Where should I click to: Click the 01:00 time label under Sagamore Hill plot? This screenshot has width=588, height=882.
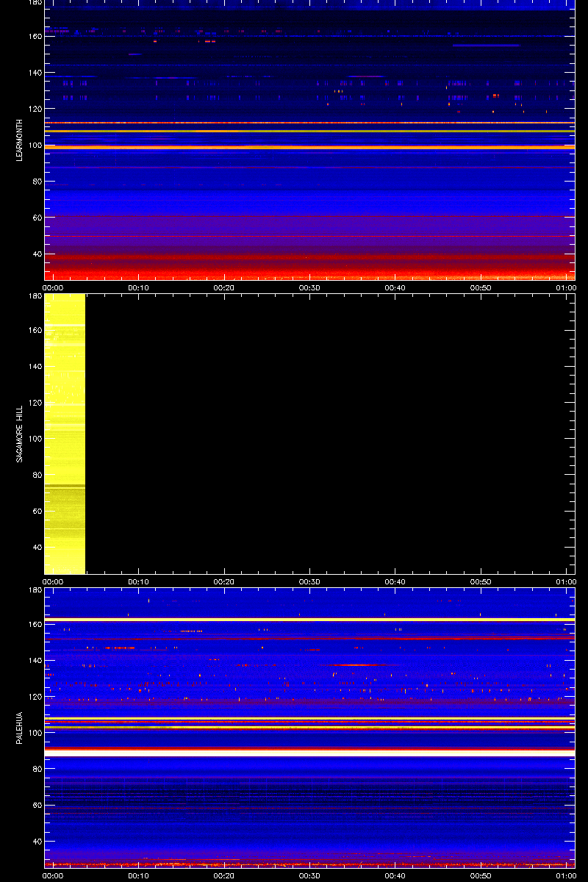click(566, 581)
